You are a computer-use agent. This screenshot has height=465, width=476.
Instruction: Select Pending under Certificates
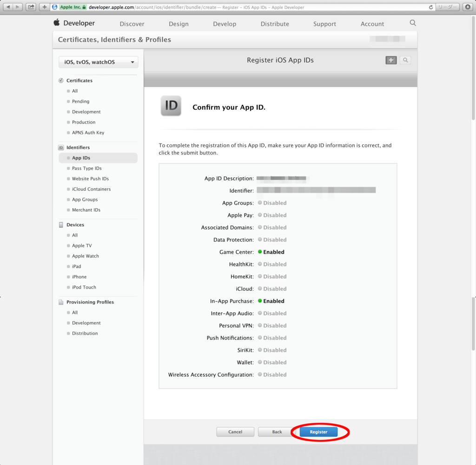(80, 101)
